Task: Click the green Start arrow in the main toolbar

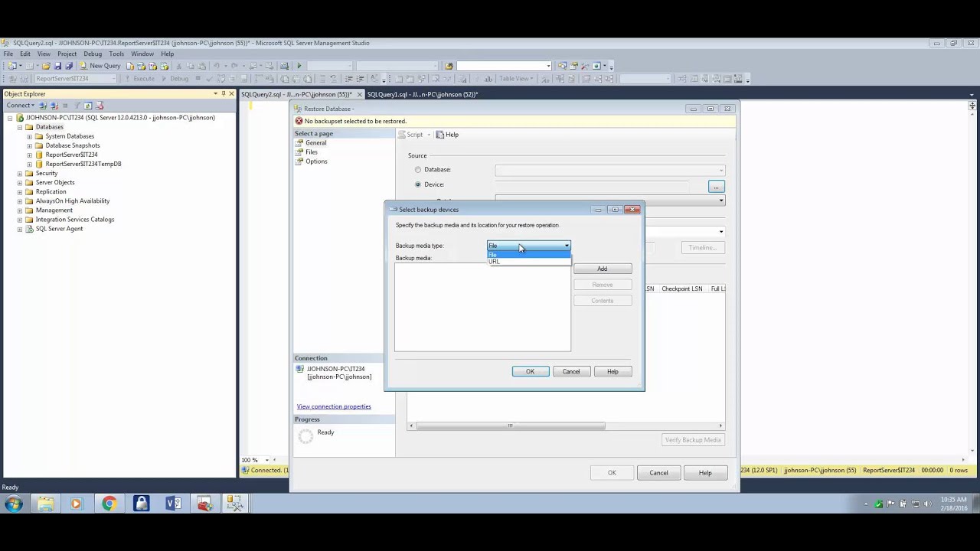Action: click(x=299, y=66)
